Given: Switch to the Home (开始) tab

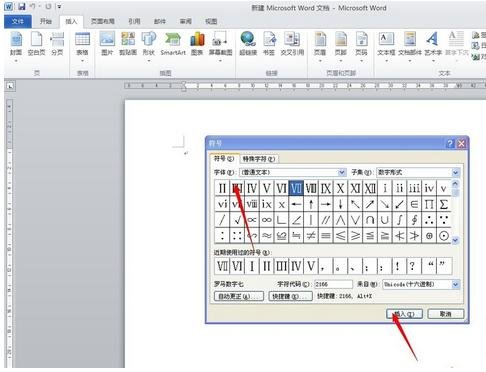Looking at the screenshot, I should click(x=46, y=21).
